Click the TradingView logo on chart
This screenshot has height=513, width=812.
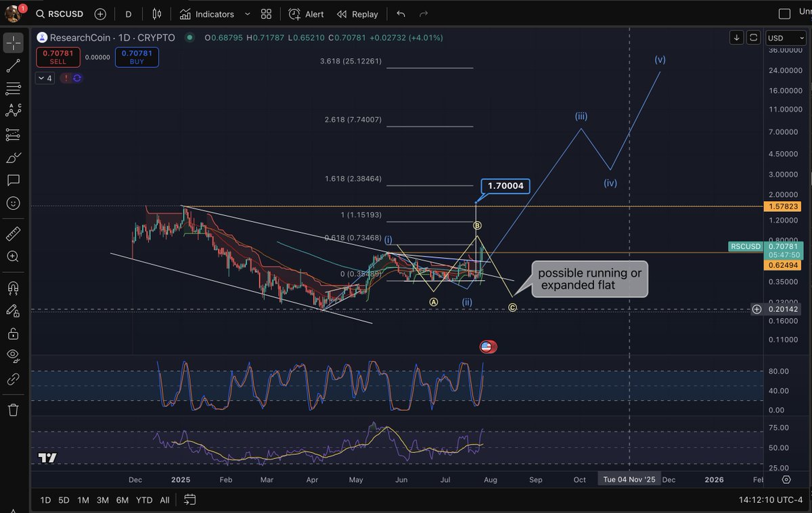pyautogui.click(x=47, y=458)
